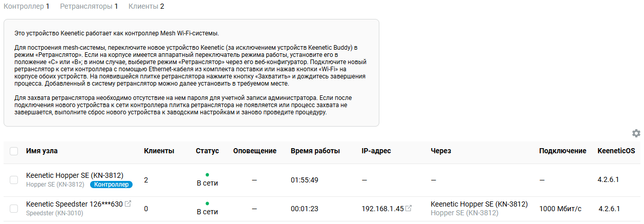Switch to the Контроллер tab

(27, 7)
